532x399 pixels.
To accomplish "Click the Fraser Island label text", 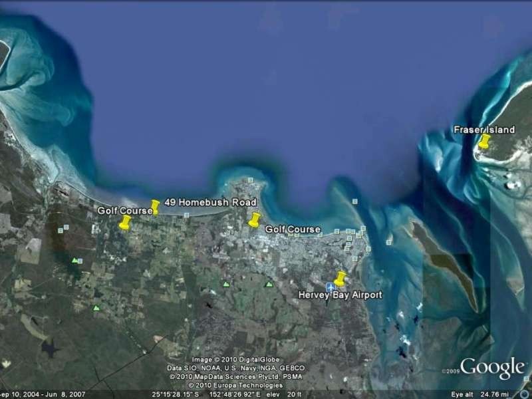I will 486,128.
